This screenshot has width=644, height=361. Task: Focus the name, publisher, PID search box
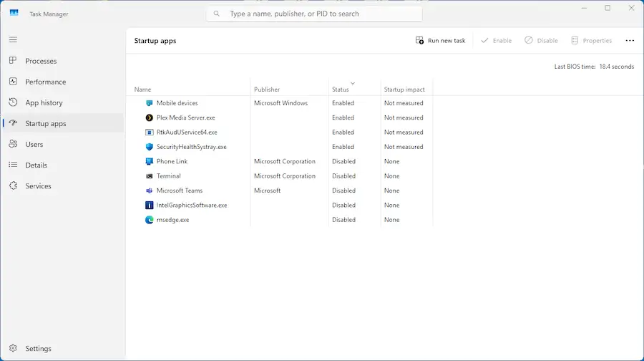[x=314, y=14]
